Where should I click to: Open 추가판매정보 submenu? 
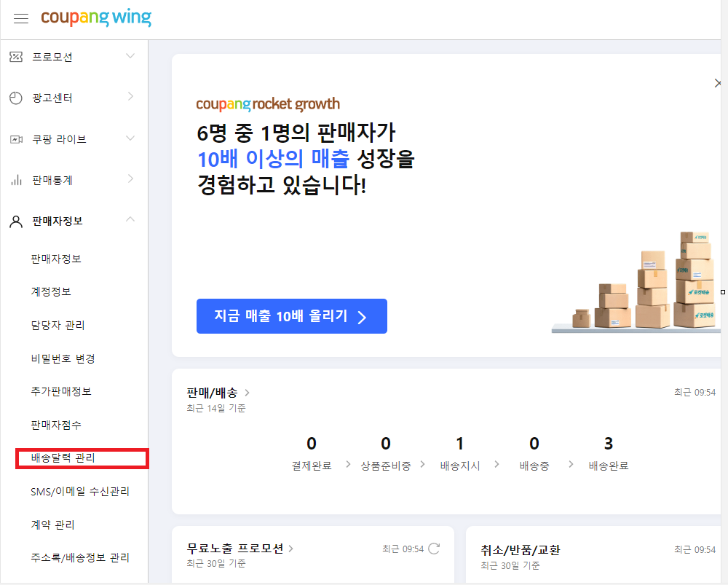[61, 392]
